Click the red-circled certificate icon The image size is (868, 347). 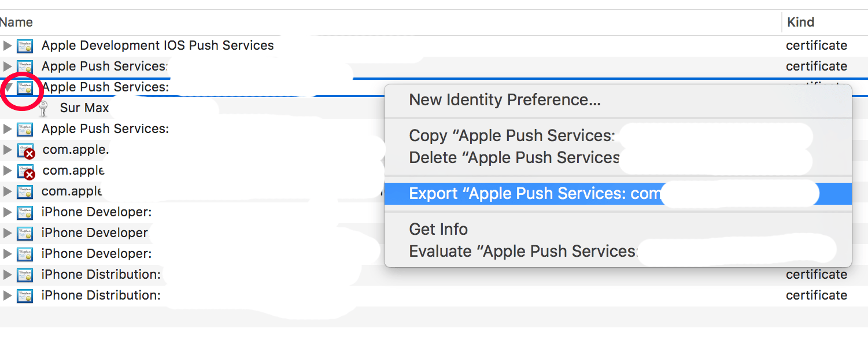point(25,88)
